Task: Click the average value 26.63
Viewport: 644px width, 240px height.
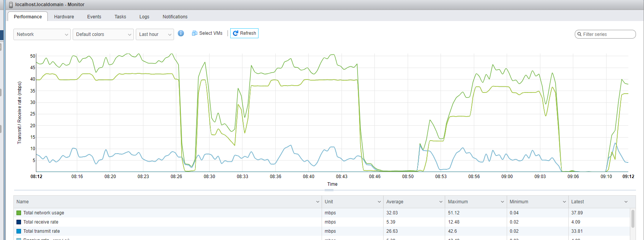Action: (392, 231)
